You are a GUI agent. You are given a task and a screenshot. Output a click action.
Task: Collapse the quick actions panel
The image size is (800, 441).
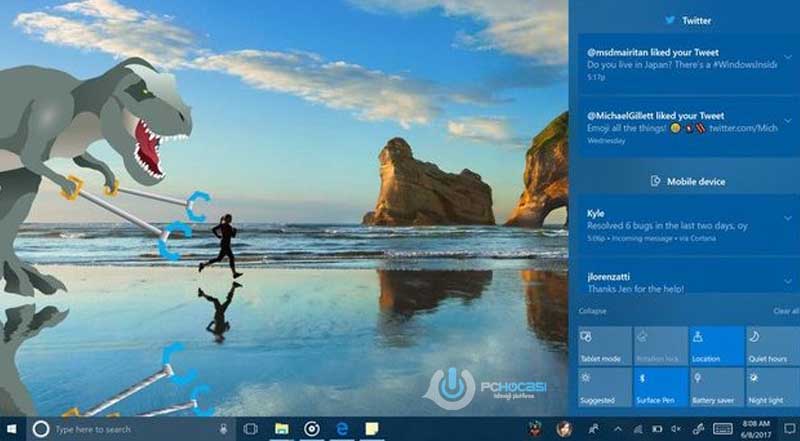click(592, 311)
